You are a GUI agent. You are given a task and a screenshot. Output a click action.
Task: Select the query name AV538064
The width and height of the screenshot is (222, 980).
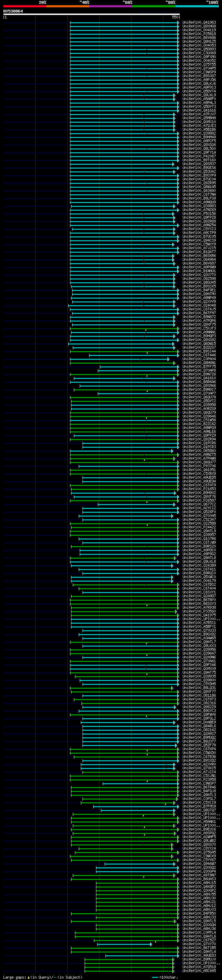pyautogui.click(x=13, y=11)
